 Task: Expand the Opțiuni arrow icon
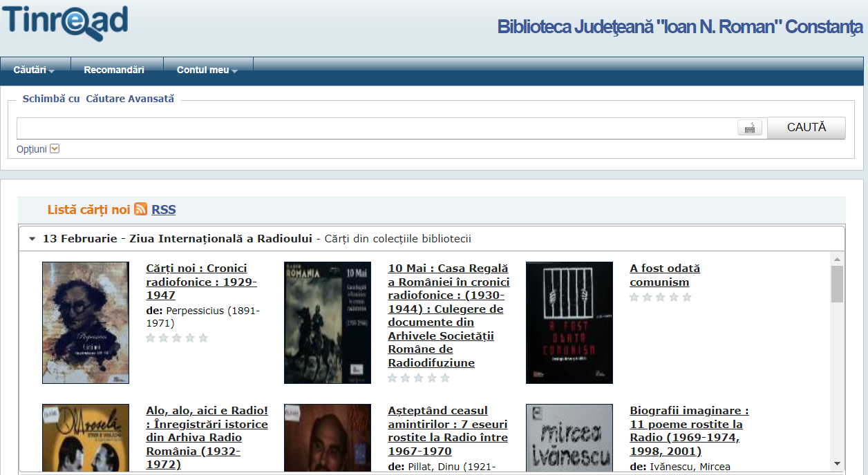click(55, 148)
